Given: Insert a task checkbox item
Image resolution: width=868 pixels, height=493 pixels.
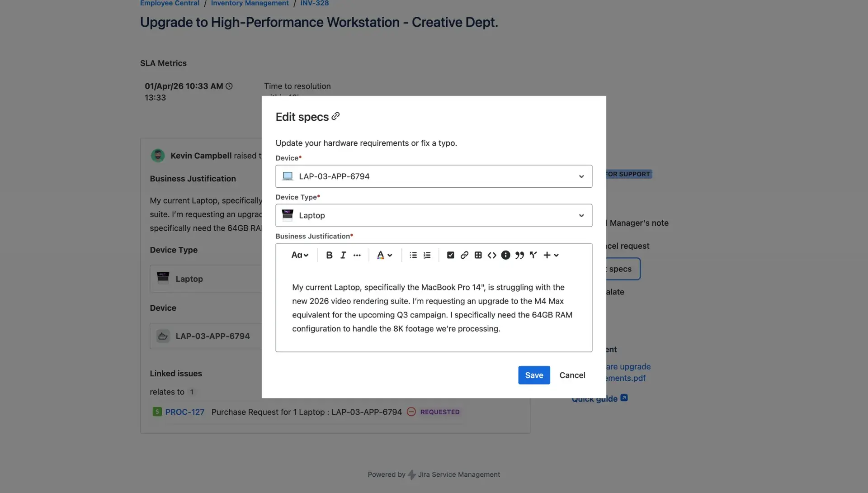Looking at the screenshot, I should point(450,255).
